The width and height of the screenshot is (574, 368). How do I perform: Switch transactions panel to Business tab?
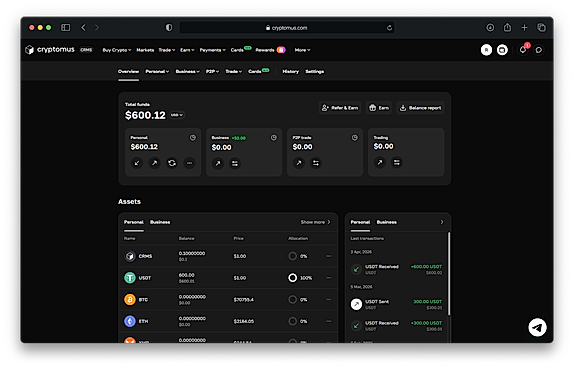pyautogui.click(x=387, y=222)
